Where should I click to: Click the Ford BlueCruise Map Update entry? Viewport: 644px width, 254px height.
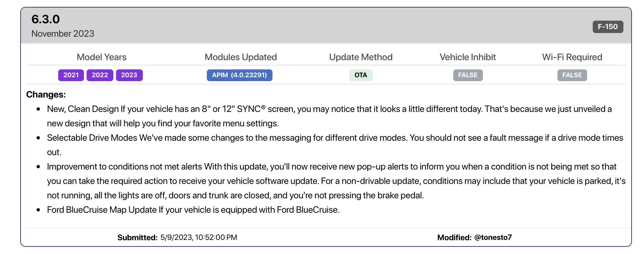(193, 210)
